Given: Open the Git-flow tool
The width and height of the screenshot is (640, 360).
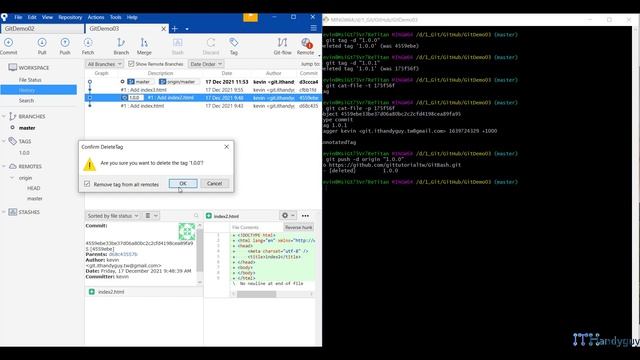Looking at the screenshot, I should point(282,46).
